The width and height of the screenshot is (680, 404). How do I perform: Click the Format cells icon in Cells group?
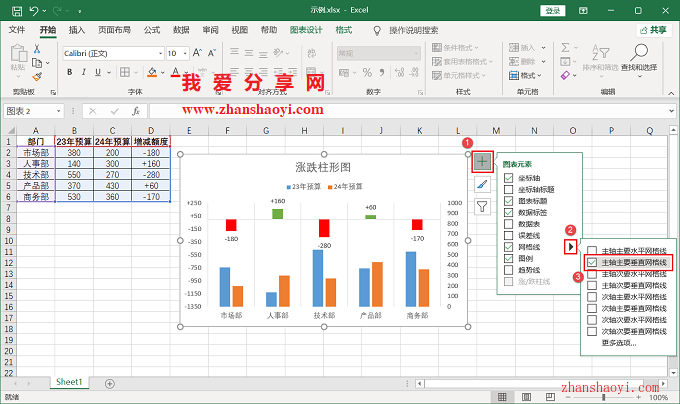tap(514, 75)
